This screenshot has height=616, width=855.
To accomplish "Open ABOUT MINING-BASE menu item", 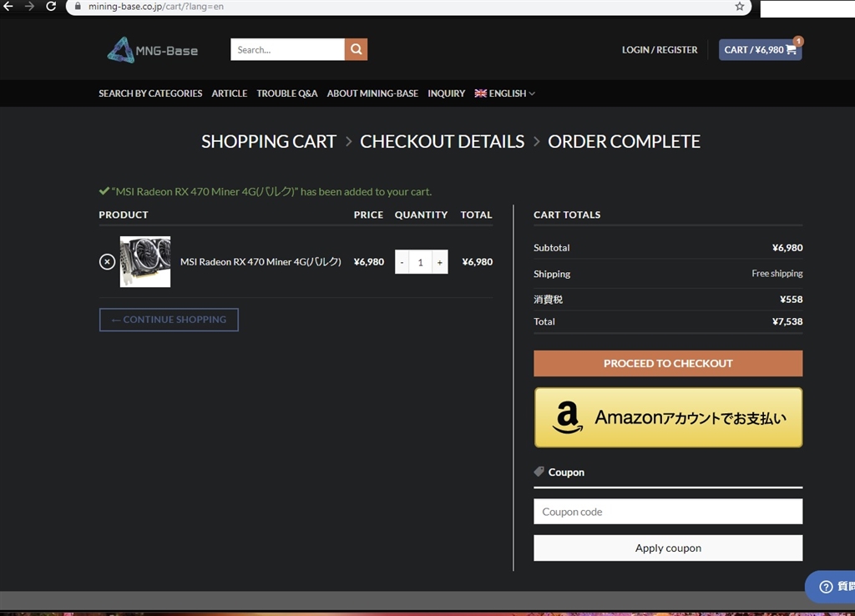I will pyautogui.click(x=372, y=93).
